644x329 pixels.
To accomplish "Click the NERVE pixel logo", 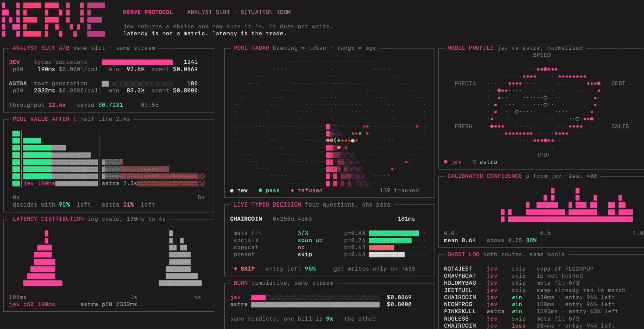I will pyautogui.click(x=54, y=20).
